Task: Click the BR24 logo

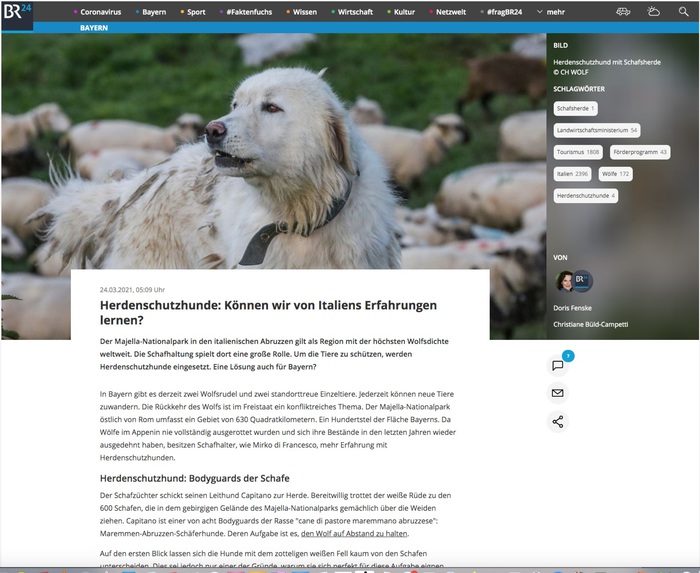Action: point(17,14)
